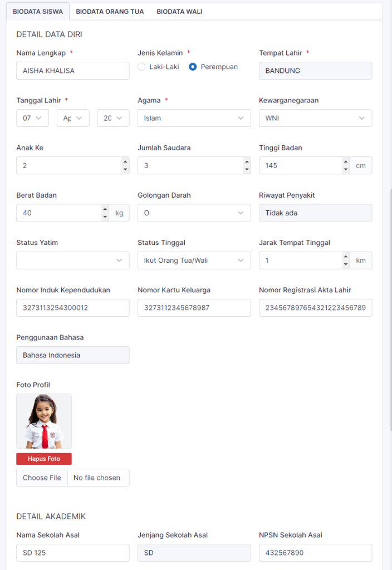Switch to the Biodata Orang Tua tab

point(110,11)
